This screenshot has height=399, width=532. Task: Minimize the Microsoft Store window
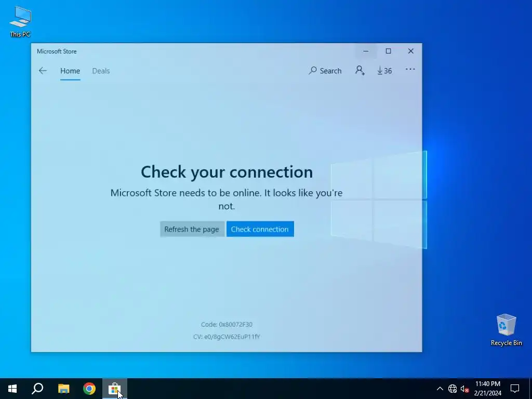[366, 51]
